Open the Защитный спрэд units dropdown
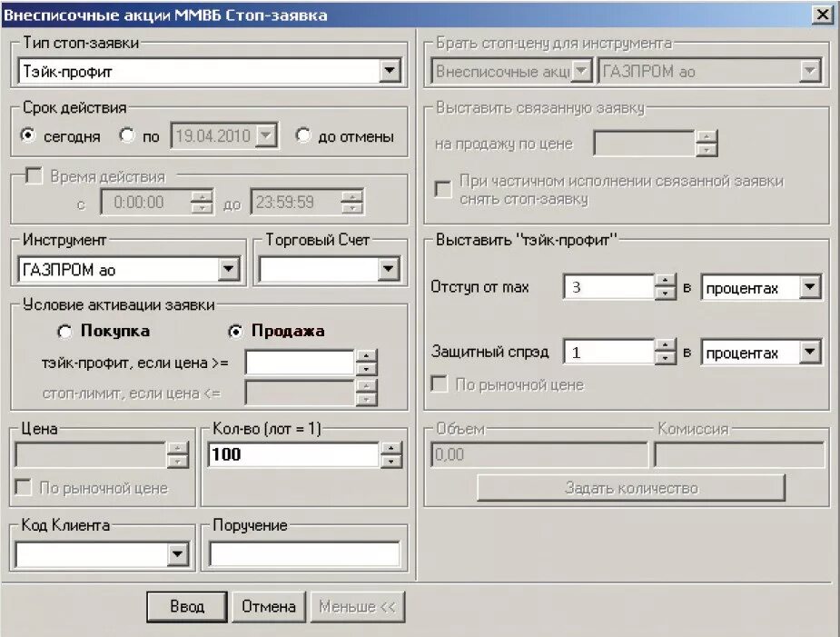 (810, 352)
